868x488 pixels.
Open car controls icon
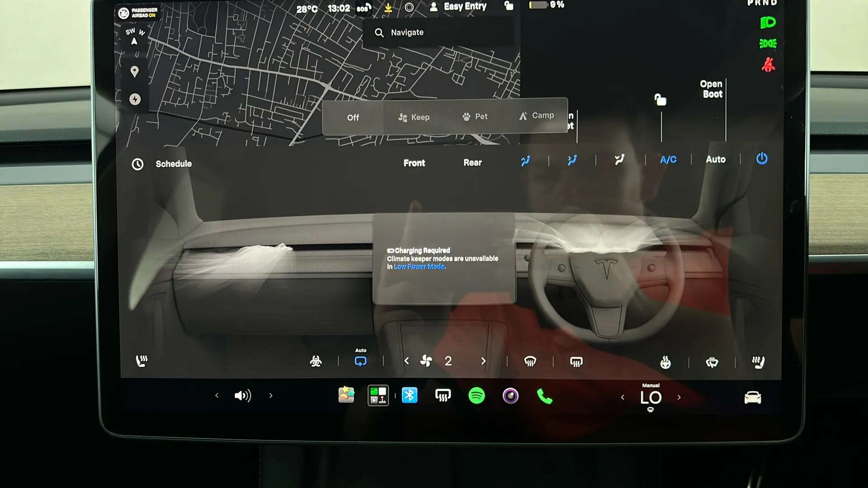click(x=753, y=398)
